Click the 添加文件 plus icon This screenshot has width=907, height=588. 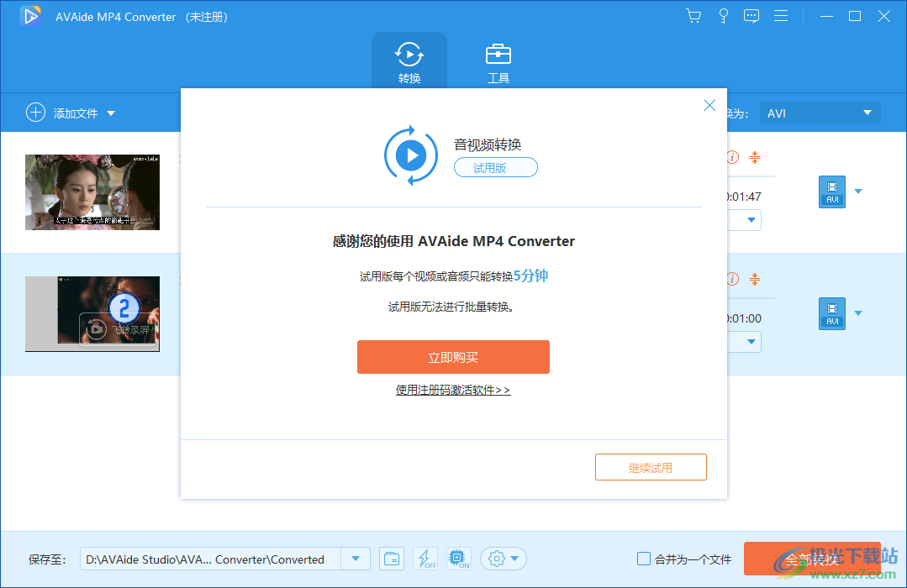(x=35, y=113)
